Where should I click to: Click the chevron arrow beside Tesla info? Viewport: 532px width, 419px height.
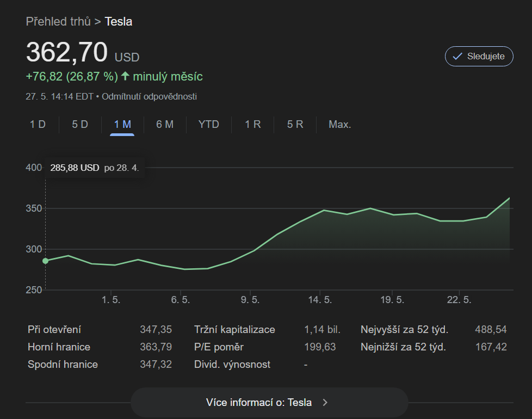(x=325, y=402)
